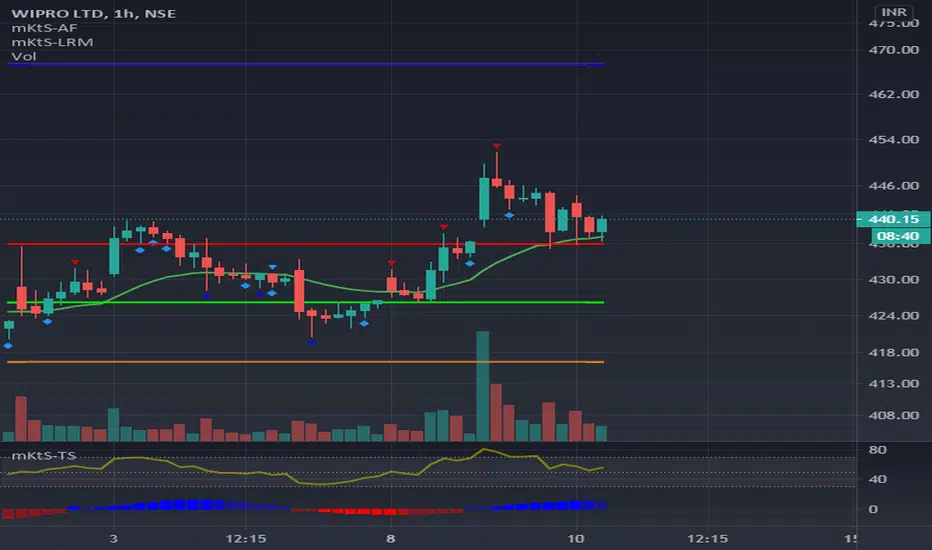This screenshot has height=550, width=932.
Task: Click the large green breakout candle near 446
Action: (x=484, y=199)
